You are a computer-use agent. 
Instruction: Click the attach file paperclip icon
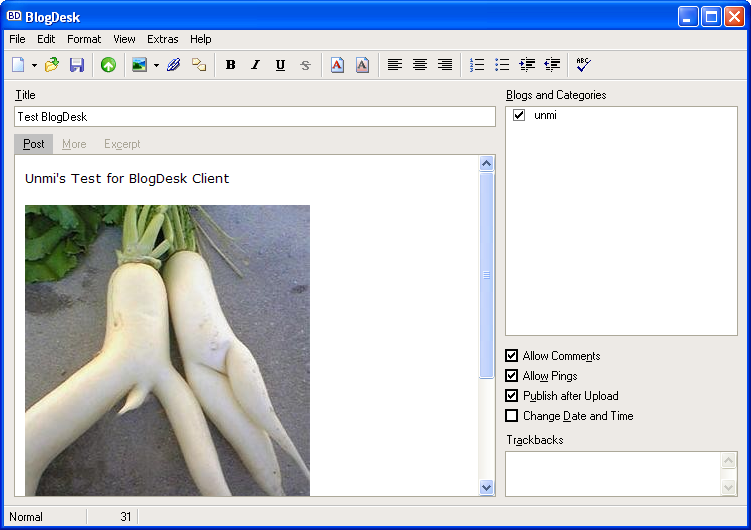click(174, 65)
